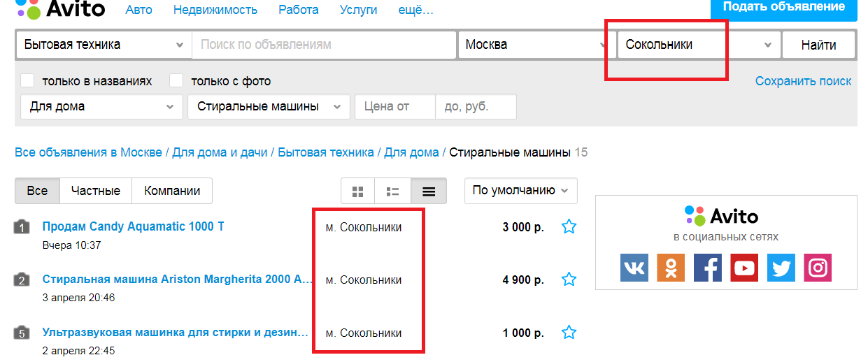Focus the 'до, руб.' price field
Viewport: 868px width, 362px height.
[x=476, y=107]
